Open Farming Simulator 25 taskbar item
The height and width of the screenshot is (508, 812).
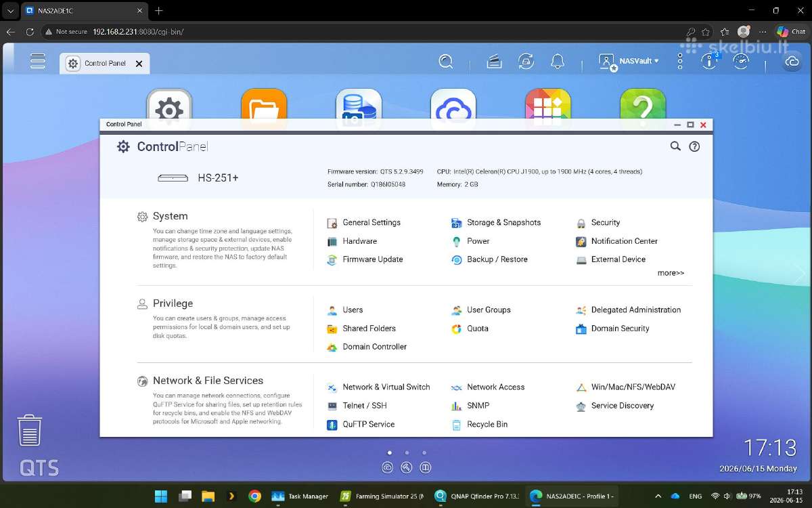382,496
